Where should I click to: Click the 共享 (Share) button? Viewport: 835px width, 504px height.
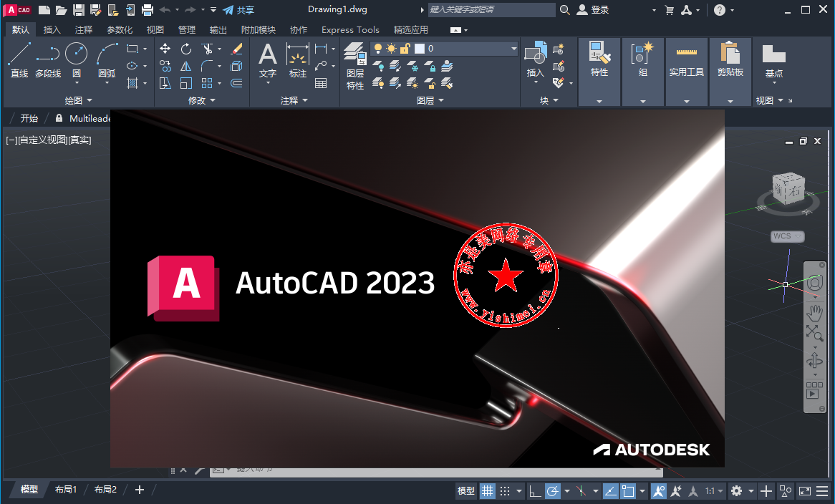coord(238,9)
